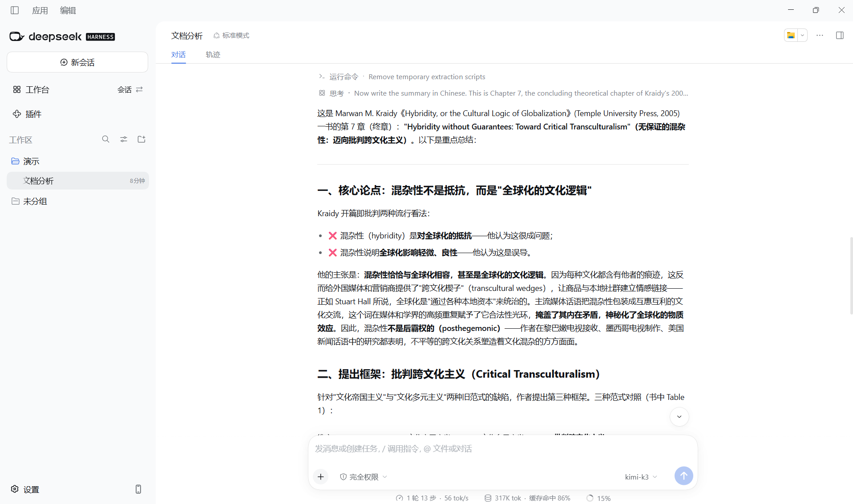Click the 317K tok cache status
The height and width of the screenshot is (504, 853).
pos(527,498)
